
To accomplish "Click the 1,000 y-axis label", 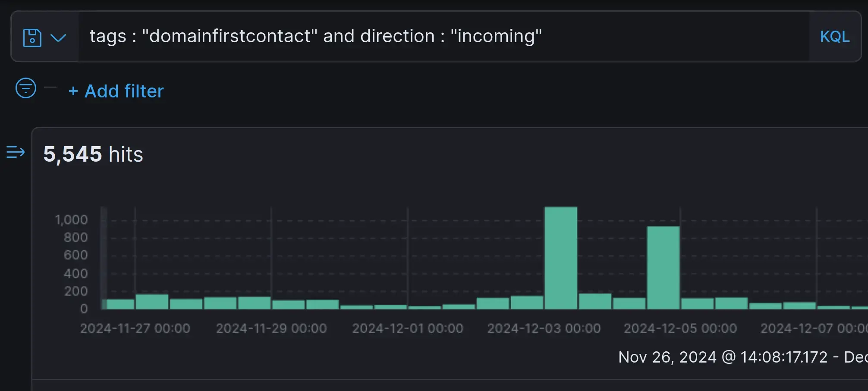I will click(72, 220).
